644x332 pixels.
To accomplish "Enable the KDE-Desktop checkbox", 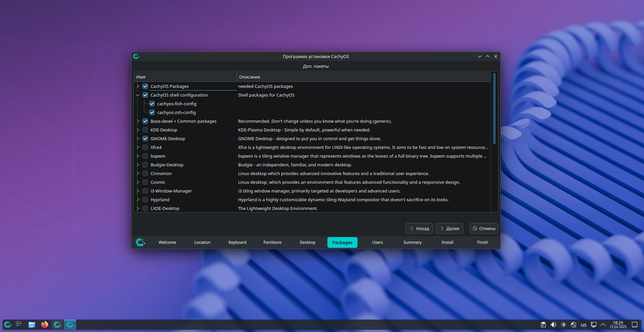I will pos(145,130).
